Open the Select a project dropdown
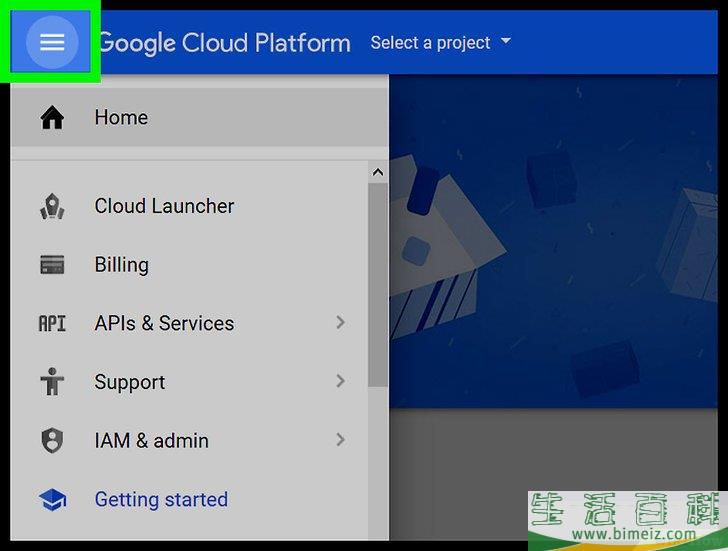This screenshot has width=728, height=551. point(441,43)
